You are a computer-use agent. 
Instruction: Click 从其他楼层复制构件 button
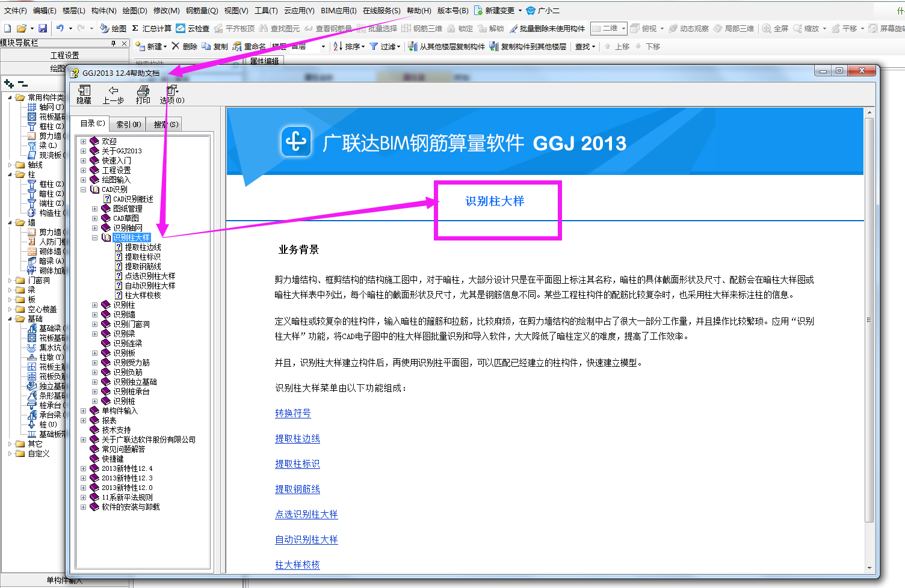click(446, 46)
